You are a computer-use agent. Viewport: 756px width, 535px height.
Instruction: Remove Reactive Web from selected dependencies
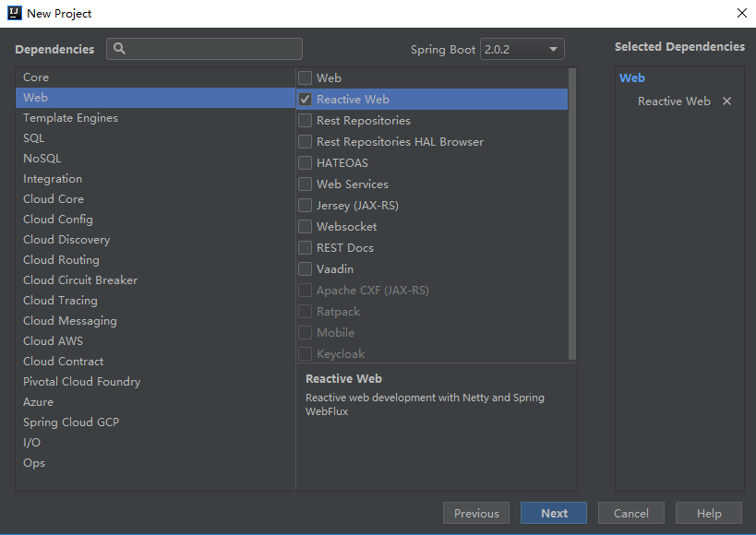point(726,101)
